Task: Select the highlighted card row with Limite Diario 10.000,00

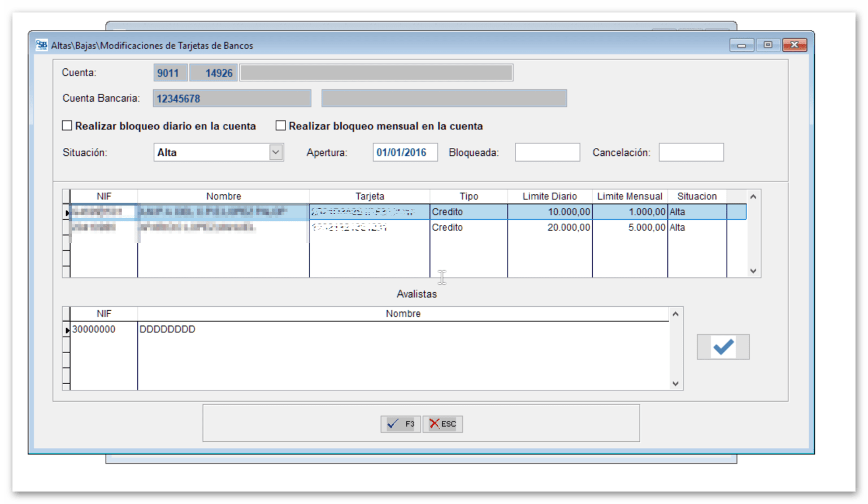Action: tap(396, 211)
